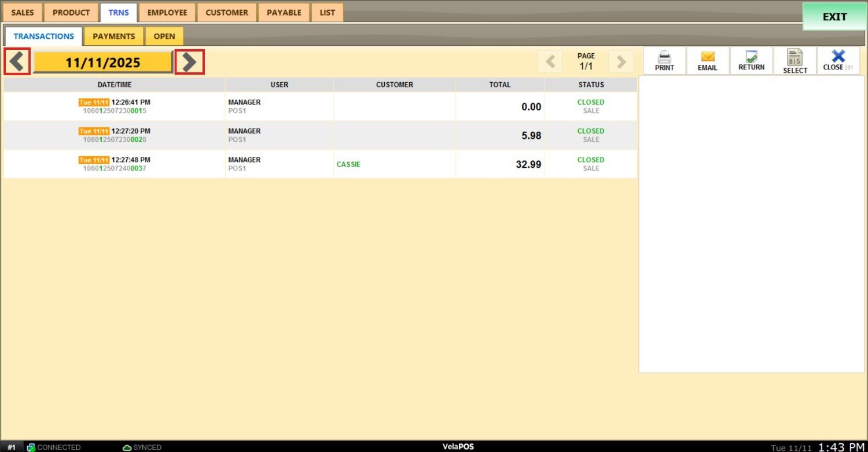Switch to the PAYMENTS sub-tab

[x=113, y=36]
